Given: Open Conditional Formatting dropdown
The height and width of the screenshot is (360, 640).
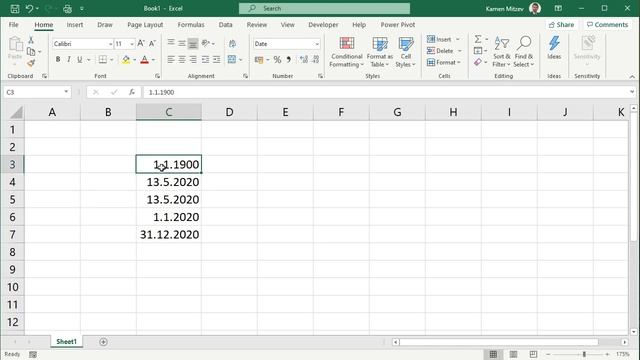Looking at the screenshot, I should [347, 52].
